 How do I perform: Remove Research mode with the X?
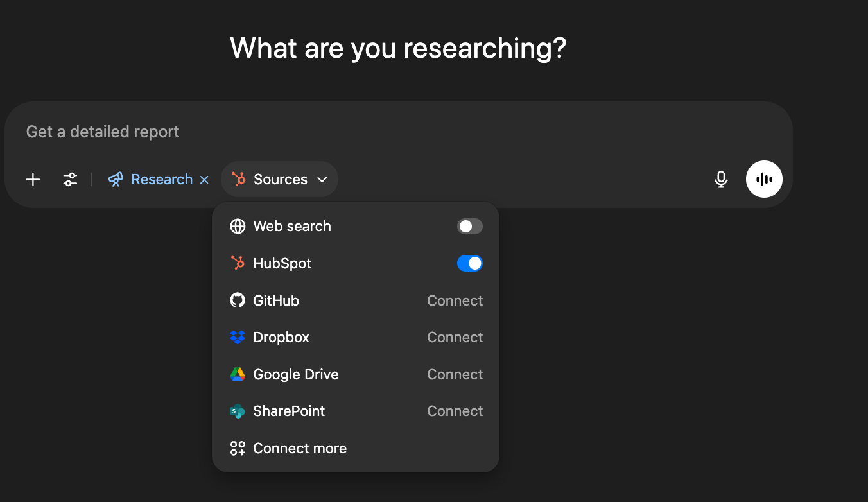(x=204, y=180)
